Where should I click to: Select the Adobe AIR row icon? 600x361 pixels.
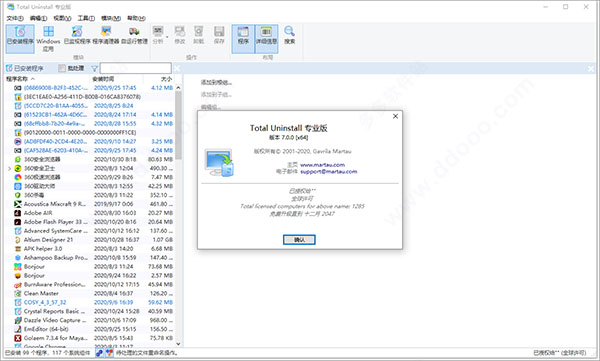point(18,213)
